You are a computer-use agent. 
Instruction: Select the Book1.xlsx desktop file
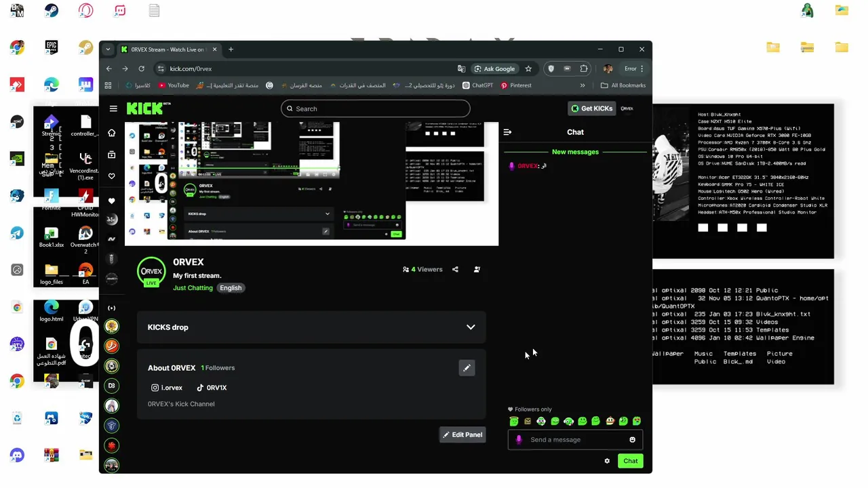click(51, 237)
